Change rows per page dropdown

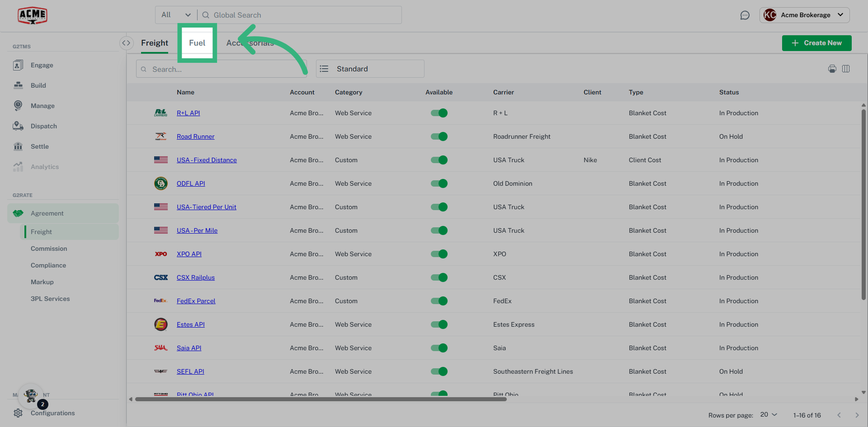[768, 415]
